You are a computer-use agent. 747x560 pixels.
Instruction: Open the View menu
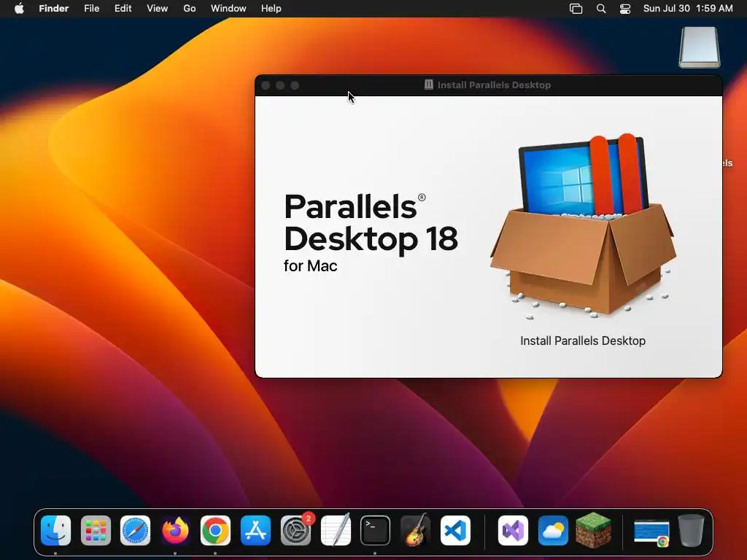coord(158,9)
